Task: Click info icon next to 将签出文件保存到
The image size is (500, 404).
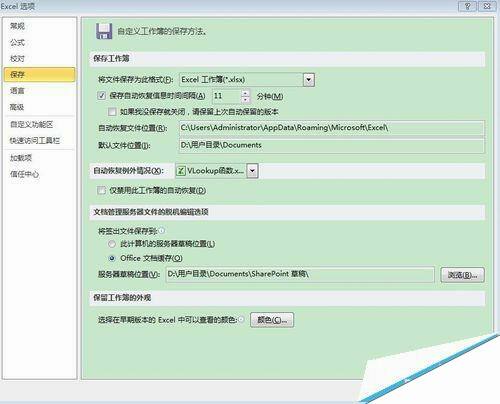Action: [162, 230]
